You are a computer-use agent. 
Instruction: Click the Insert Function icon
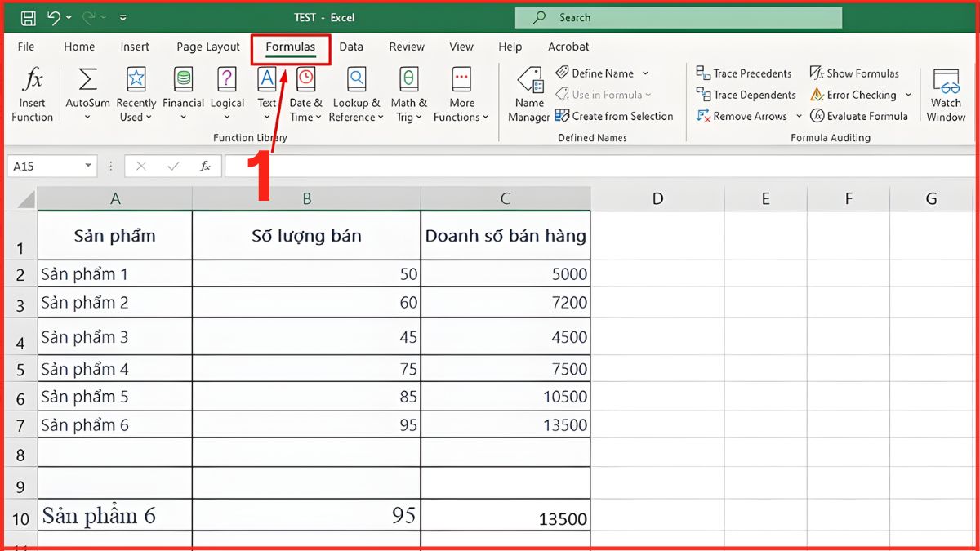tap(31, 90)
